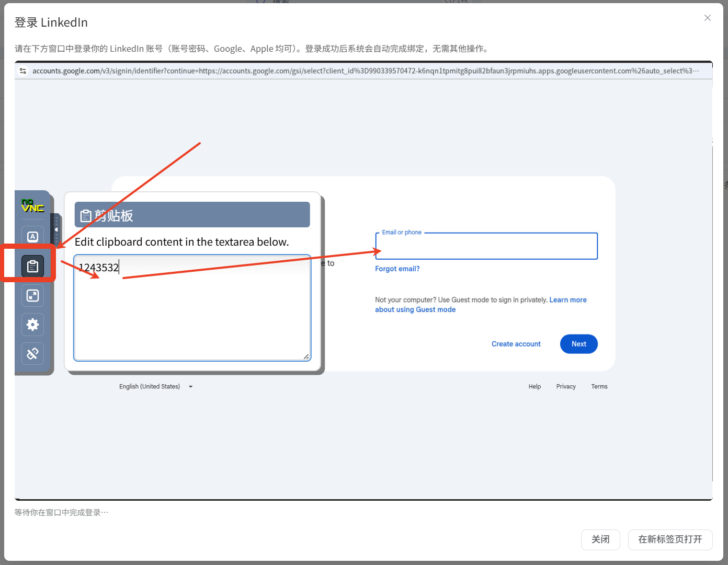Viewport: 728px width, 565px height.
Task: Toggle noVNC fullscreen mode
Action: 32,296
